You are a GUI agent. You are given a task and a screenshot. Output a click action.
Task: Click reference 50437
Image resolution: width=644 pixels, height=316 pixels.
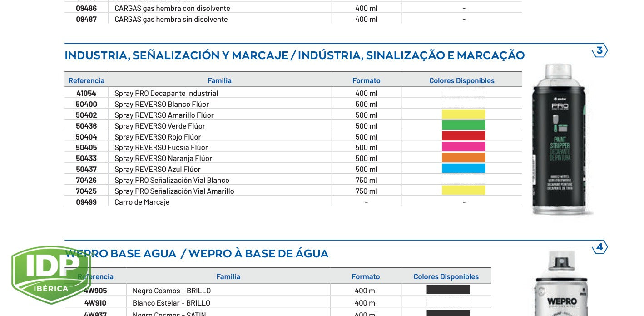(86, 169)
